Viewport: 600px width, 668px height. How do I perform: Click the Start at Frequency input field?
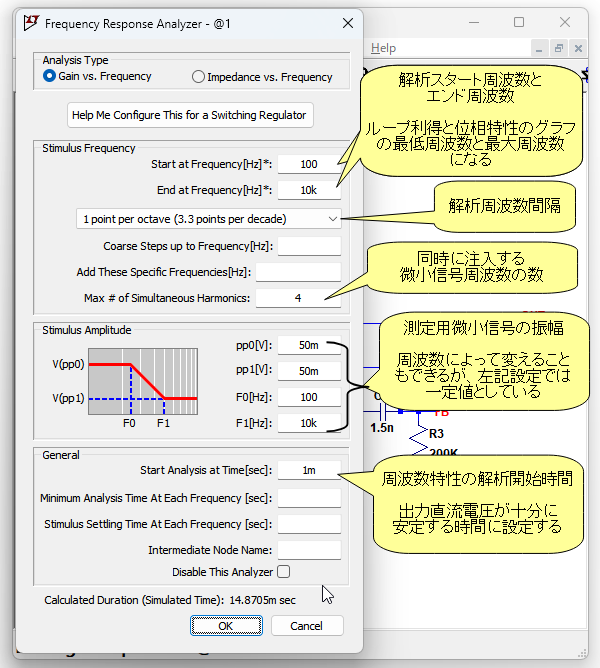(x=309, y=164)
